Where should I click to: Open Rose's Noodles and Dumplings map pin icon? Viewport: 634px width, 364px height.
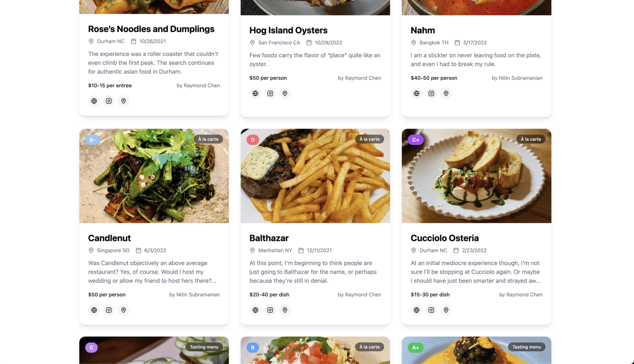click(x=124, y=101)
